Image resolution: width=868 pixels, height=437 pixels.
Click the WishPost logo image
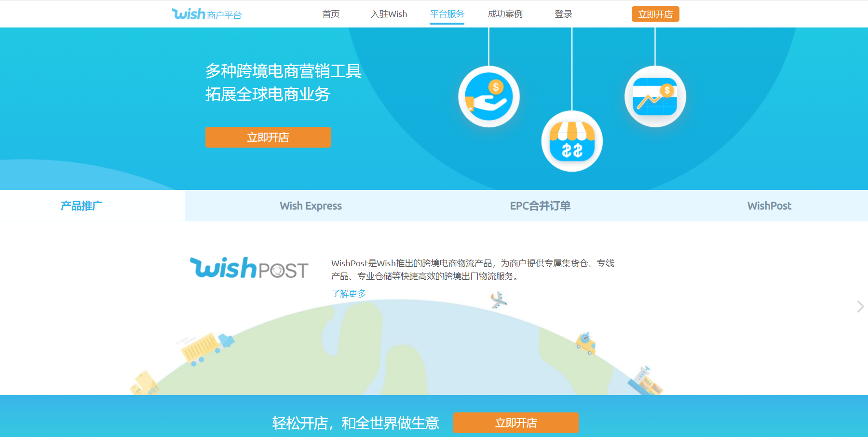249,268
